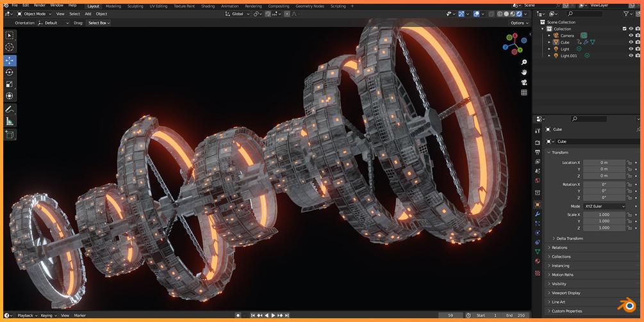Expand Camera item in outliner
Screen dimensions: 644x322
click(x=550, y=36)
